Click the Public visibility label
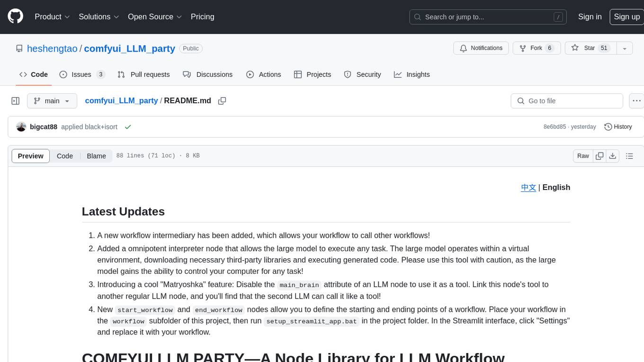This screenshot has height=362, width=644. click(x=191, y=48)
